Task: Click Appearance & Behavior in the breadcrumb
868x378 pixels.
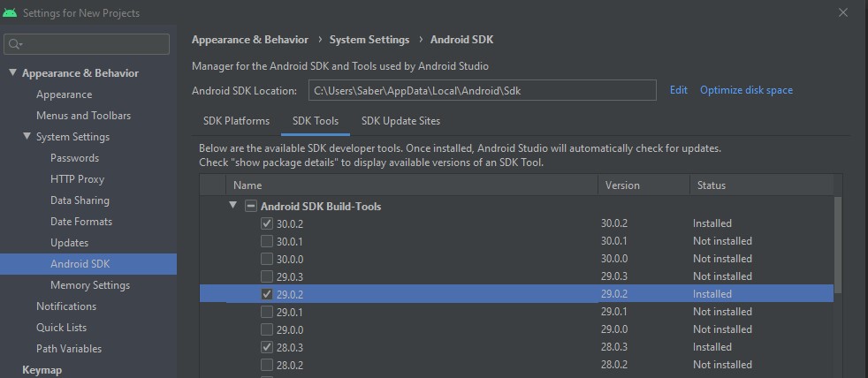Action: [249, 40]
